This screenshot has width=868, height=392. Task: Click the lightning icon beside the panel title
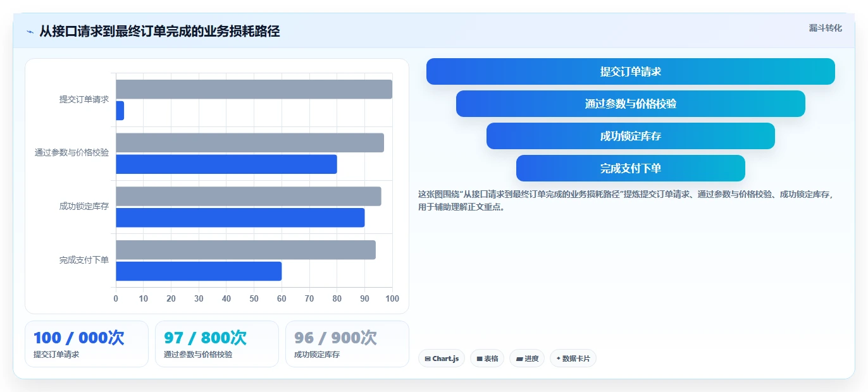(30, 32)
